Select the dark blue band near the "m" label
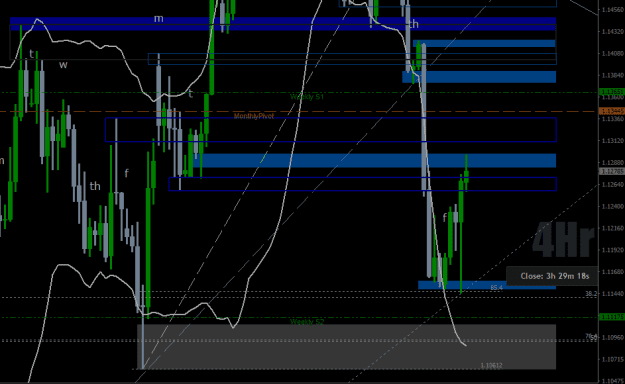The image size is (625, 384). tap(283, 24)
